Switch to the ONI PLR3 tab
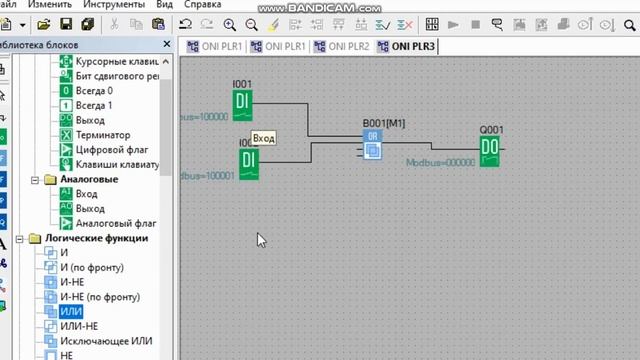Image resolution: width=640 pixels, height=360 pixels. 407,47
